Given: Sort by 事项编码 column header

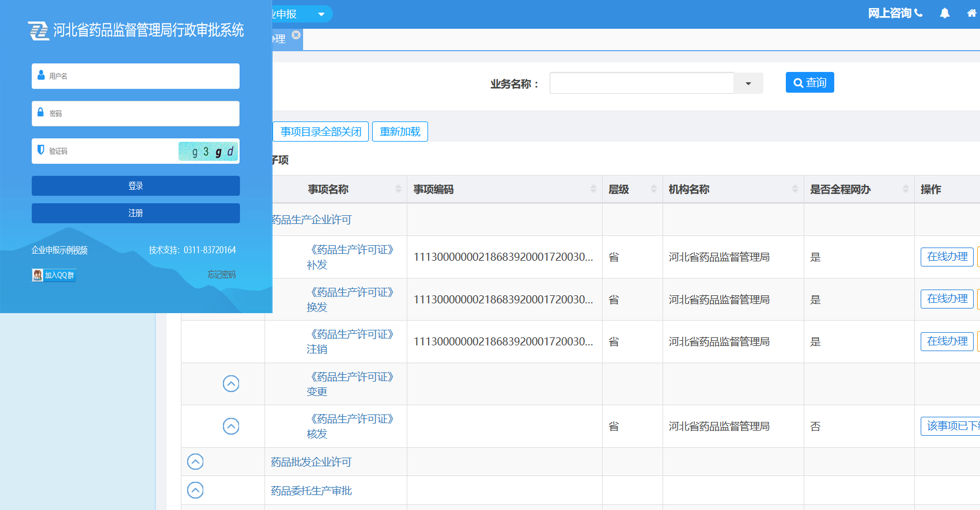Looking at the screenshot, I should [504, 189].
